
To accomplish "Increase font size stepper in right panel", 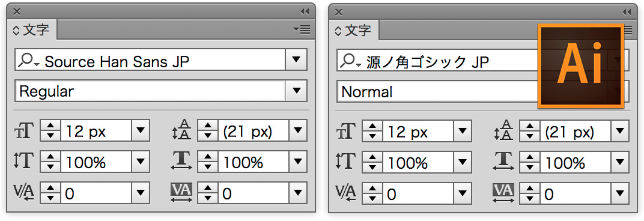I will pyautogui.click(x=372, y=126).
